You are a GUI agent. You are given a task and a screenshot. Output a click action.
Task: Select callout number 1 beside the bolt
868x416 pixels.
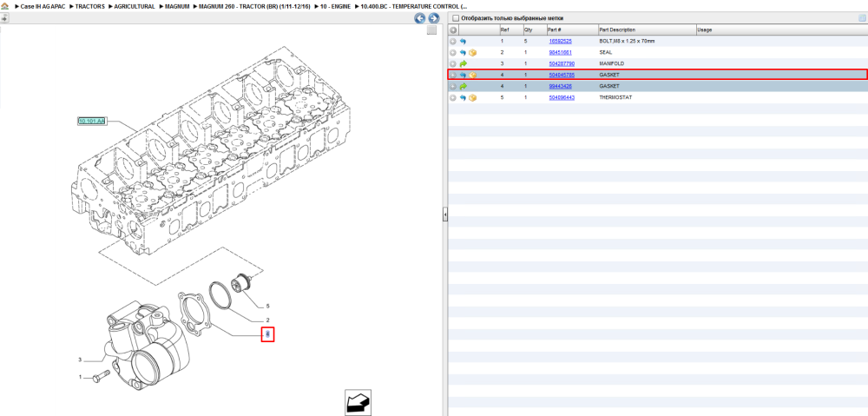click(80, 377)
